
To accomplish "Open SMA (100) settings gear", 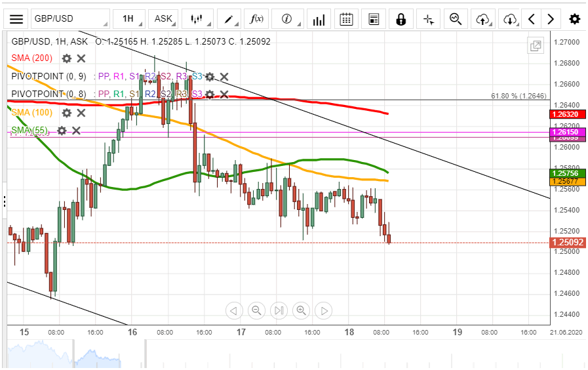I will [66, 113].
